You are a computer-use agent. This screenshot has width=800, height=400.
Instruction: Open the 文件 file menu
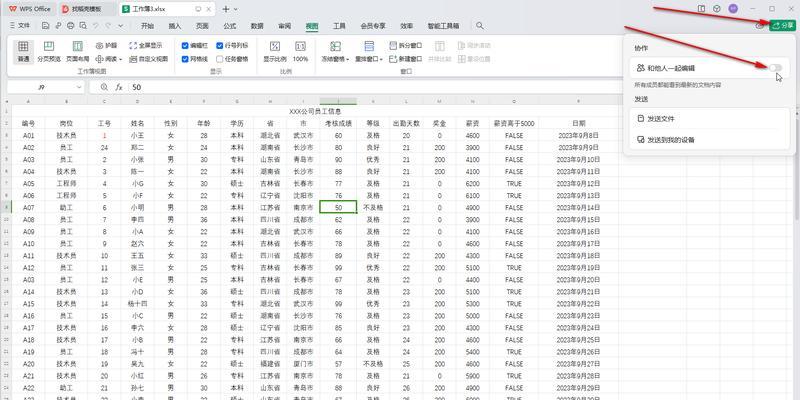(x=20, y=26)
